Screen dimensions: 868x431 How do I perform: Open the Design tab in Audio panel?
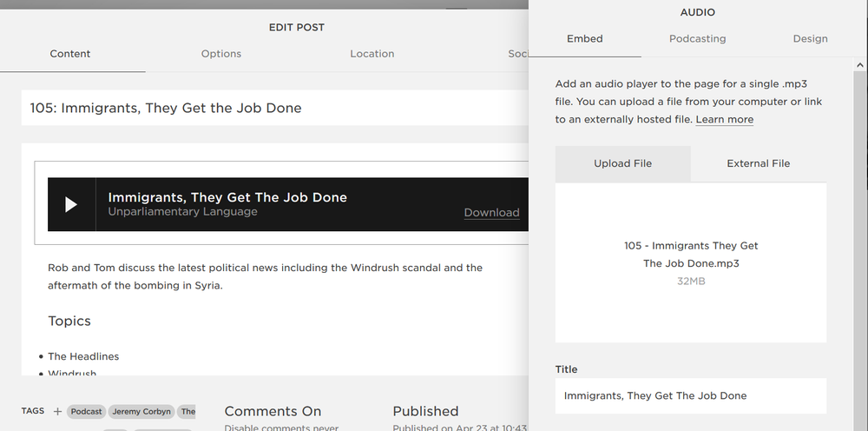(810, 39)
